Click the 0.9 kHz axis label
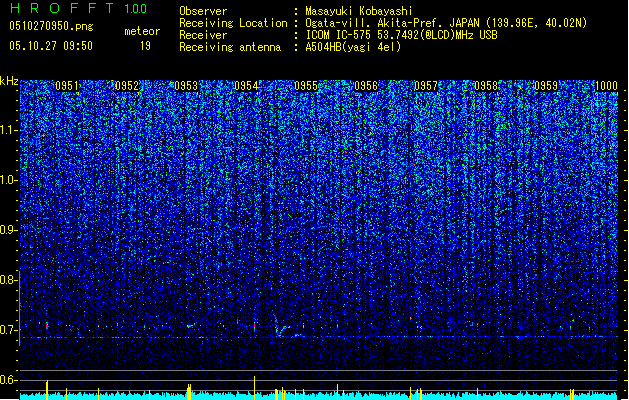The height and width of the screenshot is (400, 629). tap(9, 230)
